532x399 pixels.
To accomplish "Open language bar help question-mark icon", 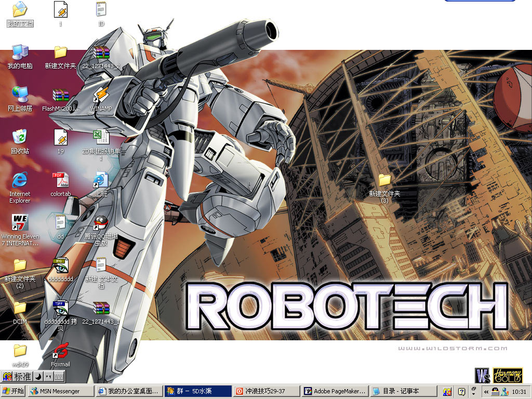I will 461,392.
